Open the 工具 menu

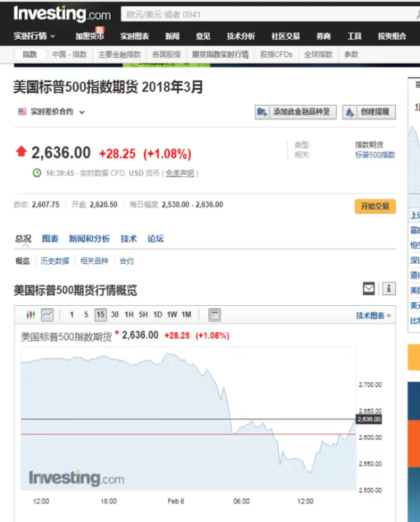(354, 36)
